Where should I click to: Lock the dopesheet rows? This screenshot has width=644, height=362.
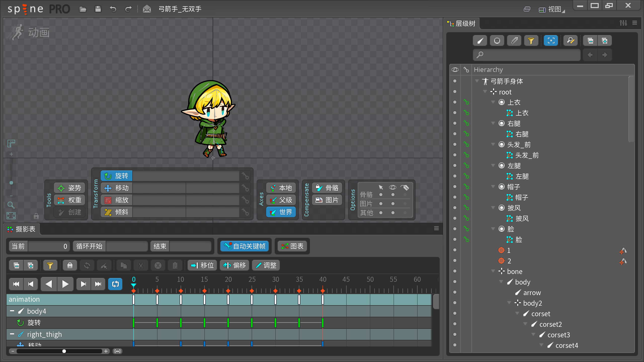coord(70,265)
